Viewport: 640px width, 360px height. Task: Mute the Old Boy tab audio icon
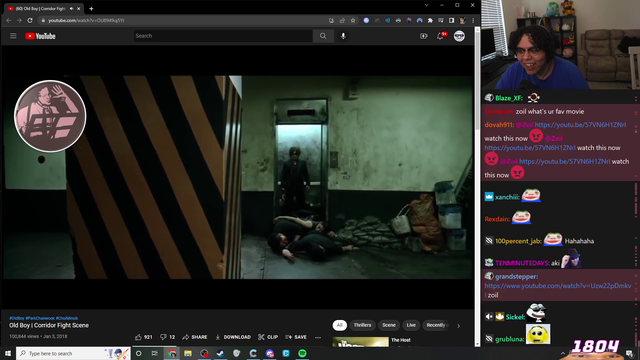pos(71,9)
